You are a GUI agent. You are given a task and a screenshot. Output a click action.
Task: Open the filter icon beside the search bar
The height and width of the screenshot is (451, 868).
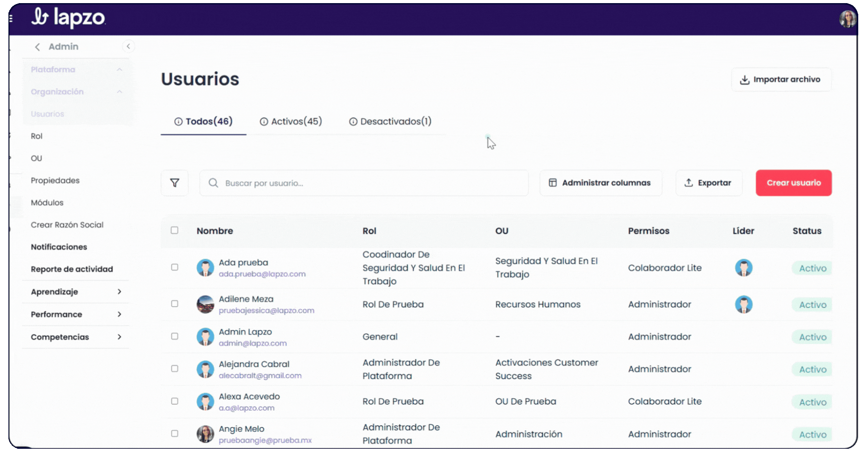[x=174, y=183]
